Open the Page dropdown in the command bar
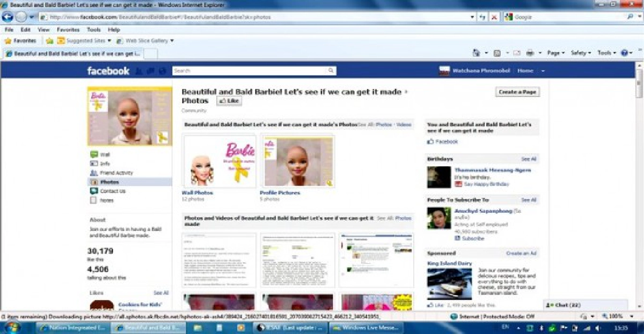644x334 pixels. point(555,53)
